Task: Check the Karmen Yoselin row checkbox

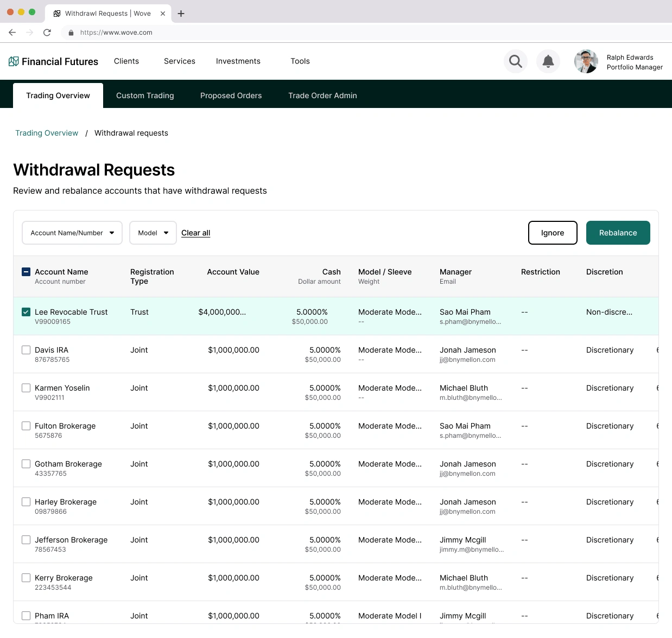Action: tap(26, 388)
